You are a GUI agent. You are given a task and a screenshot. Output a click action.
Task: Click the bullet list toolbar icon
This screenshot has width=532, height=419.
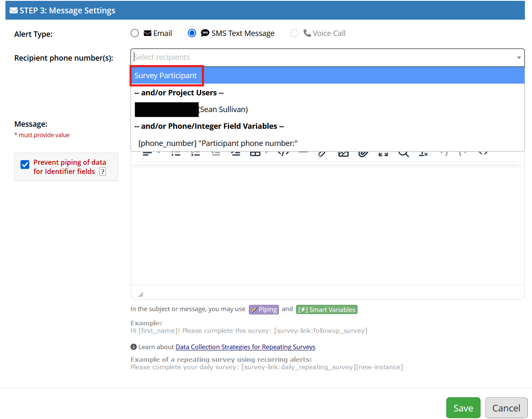pos(176,153)
